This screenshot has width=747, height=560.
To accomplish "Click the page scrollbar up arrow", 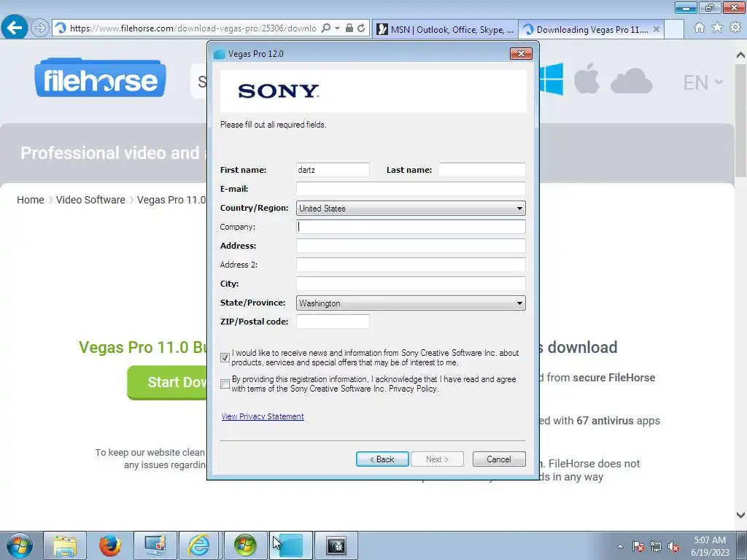I will tap(740, 55).
